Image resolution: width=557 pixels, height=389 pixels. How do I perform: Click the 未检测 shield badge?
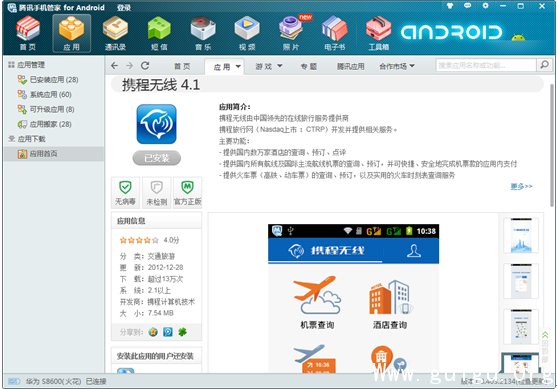click(x=157, y=193)
